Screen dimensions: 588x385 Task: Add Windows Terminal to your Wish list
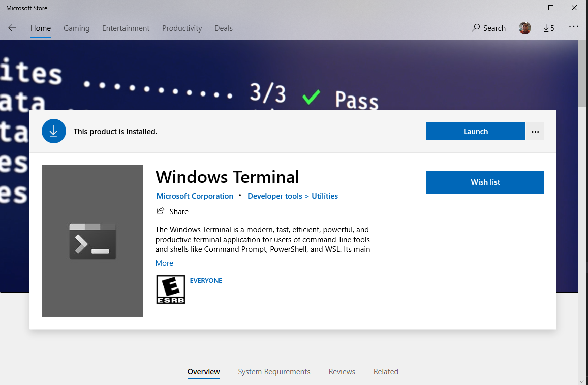coord(485,182)
